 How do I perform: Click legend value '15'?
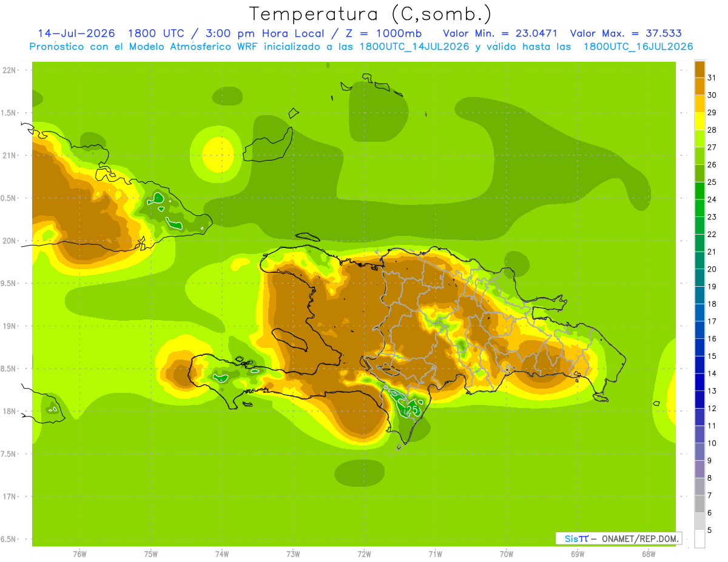pos(712,356)
